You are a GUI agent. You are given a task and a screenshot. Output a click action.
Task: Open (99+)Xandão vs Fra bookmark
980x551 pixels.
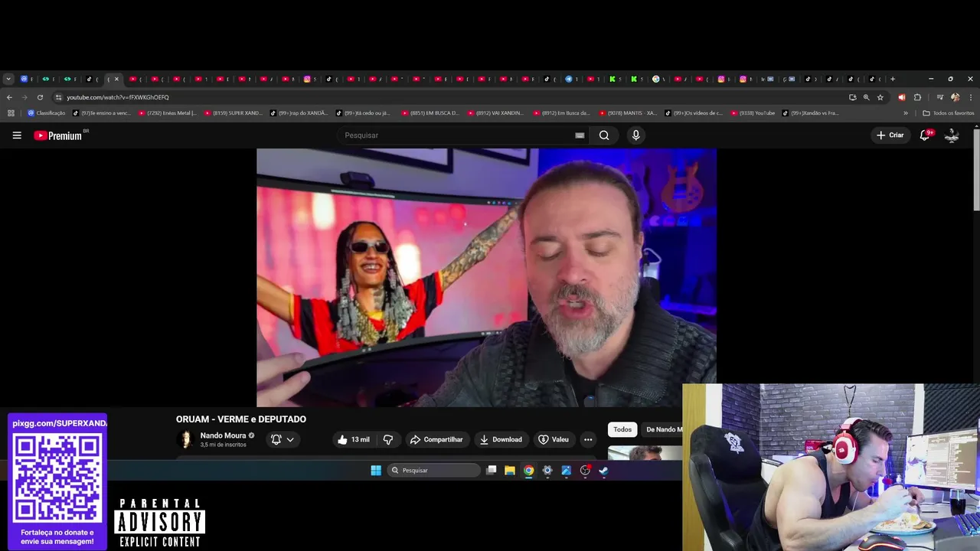coord(811,113)
